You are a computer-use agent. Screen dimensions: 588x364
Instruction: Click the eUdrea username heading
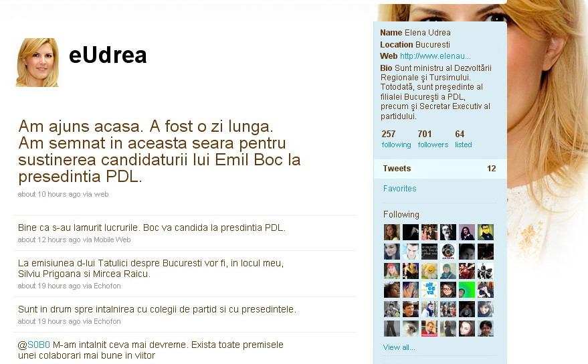[x=108, y=55]
